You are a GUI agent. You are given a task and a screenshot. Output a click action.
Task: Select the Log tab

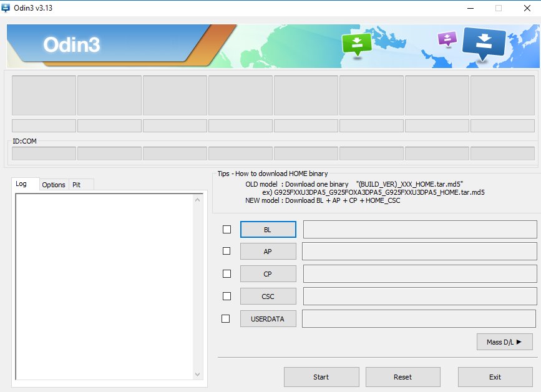coord(23,184)
